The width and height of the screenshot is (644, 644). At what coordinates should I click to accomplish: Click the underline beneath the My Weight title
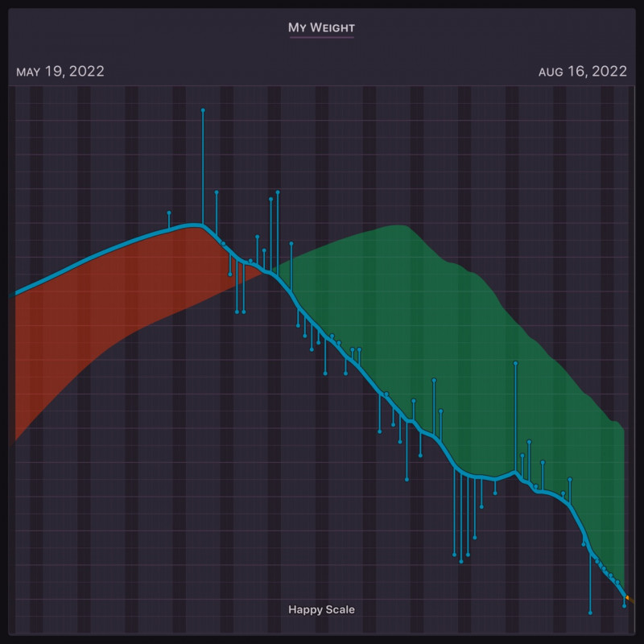click(321, 36)
